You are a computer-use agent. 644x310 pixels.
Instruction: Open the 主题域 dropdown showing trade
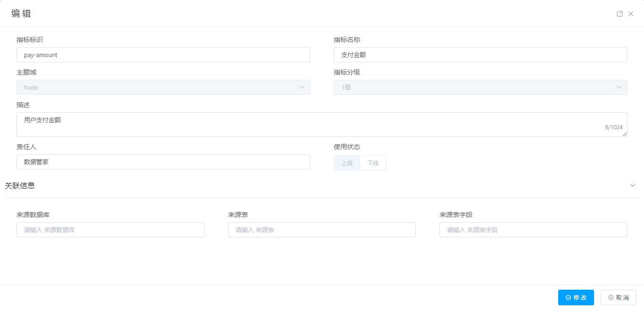(x=163, y=87)
